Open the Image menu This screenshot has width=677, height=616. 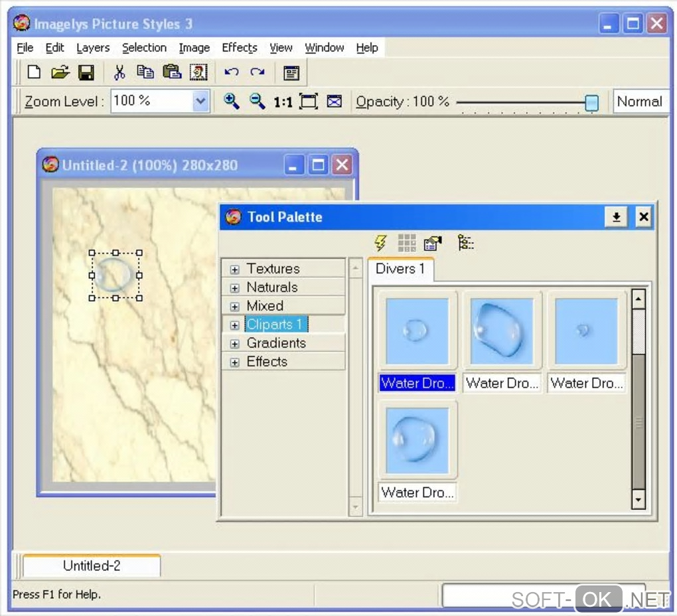[x=194, y=48]
